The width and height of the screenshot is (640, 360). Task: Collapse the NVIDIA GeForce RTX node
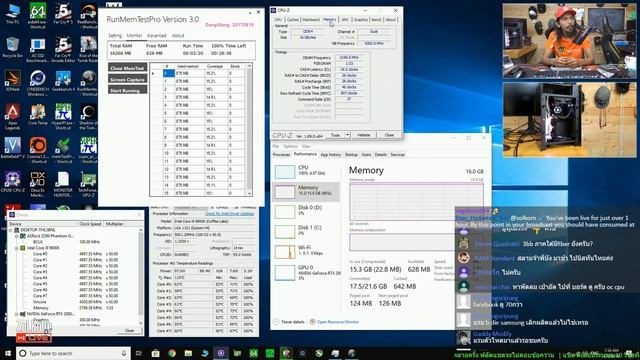coord(17,314)
